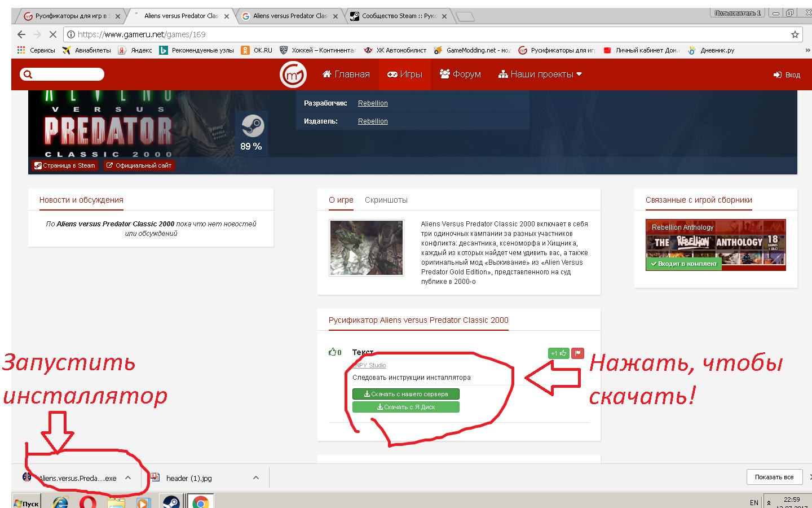Open the Игры section
The image size is (812, 508).
point(405,75)
